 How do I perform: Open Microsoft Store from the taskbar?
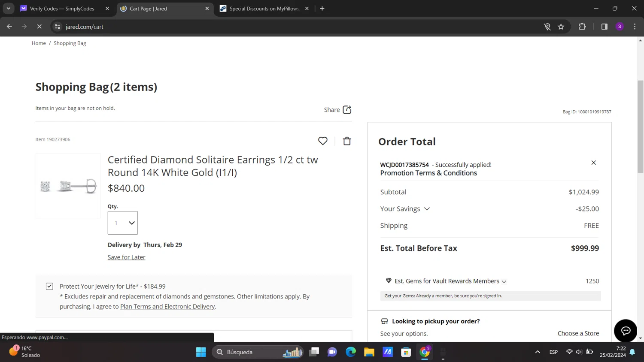click(x=406, y=352)
